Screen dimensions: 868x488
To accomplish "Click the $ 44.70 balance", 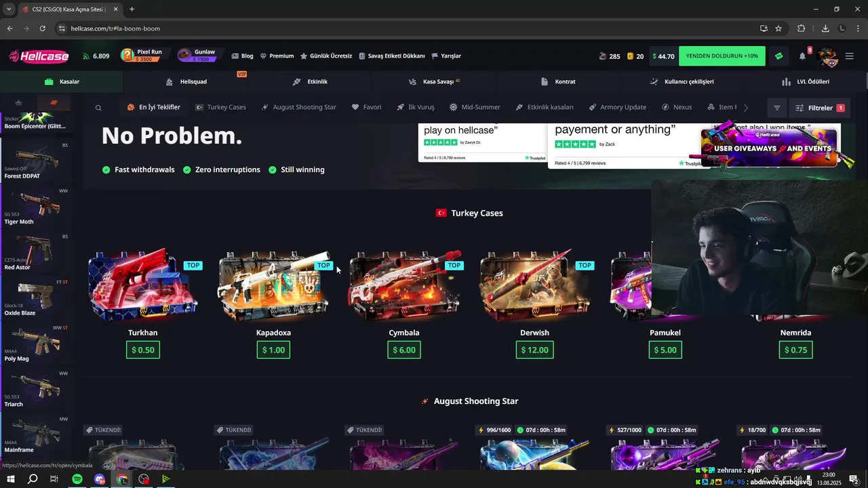I will pos(663,56).
